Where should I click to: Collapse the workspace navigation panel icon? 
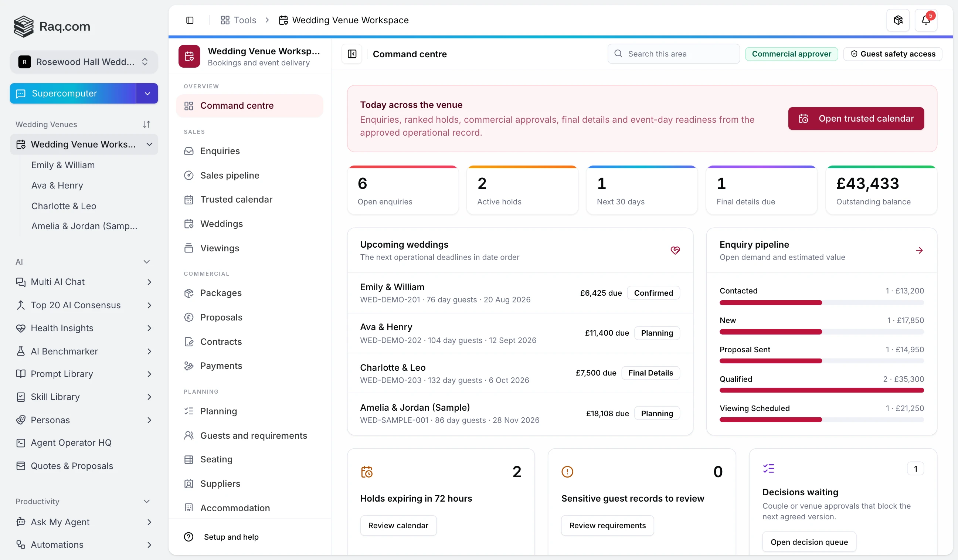(x=352, y=54)
